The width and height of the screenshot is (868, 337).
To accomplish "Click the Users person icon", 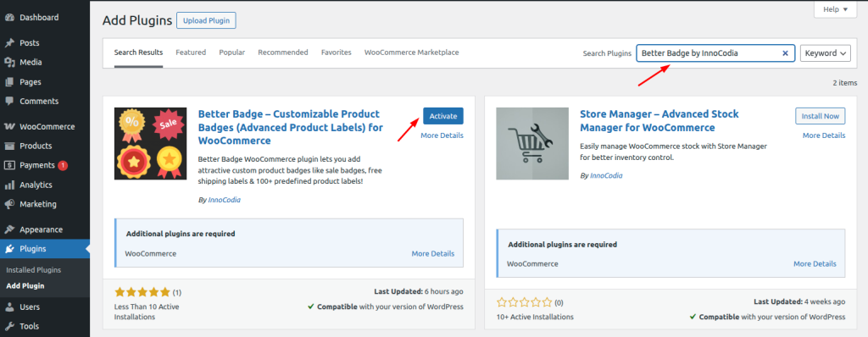I will [9, 307].
